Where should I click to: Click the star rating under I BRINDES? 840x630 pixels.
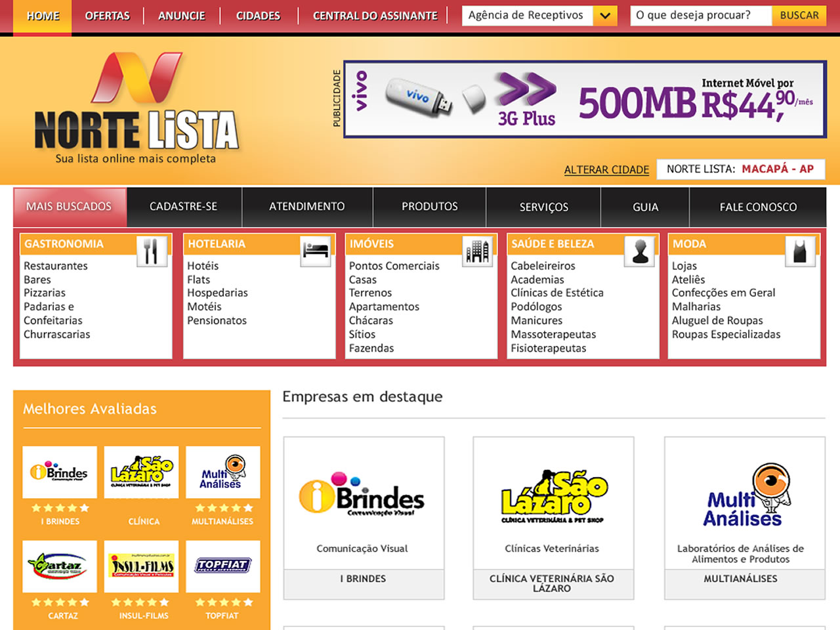(x=60, y=508)
